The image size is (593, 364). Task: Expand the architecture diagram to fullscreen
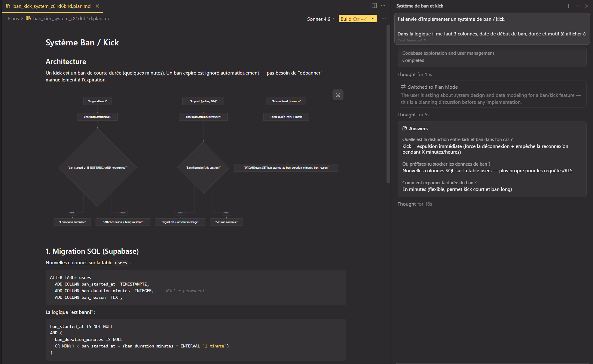(x=338, y=95)
